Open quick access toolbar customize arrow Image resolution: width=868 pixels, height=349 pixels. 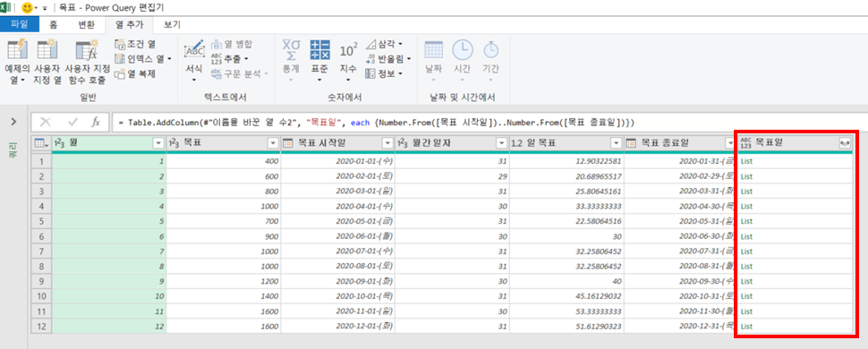[x=44, y=9]
